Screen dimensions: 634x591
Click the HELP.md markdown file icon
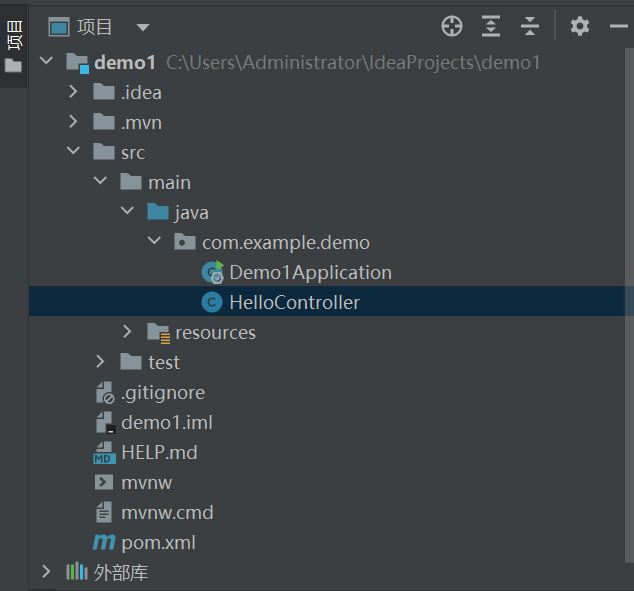(104, 453)
